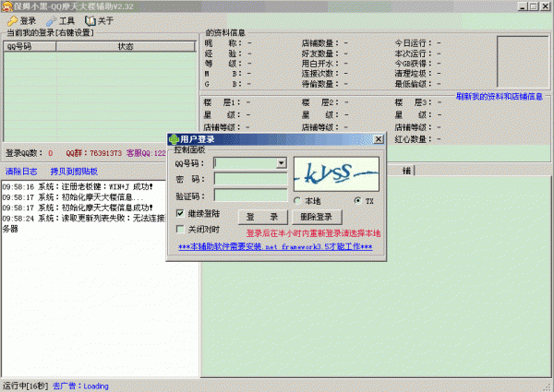Click 刷新我的资料和店铺信息 link
This screenshot has height=392, width=554.
[x=499, y=96]
